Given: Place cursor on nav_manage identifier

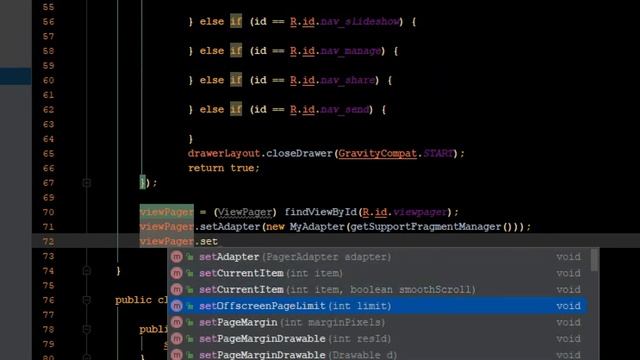Looking at the screenshot, I should click(x=351, y=51).
